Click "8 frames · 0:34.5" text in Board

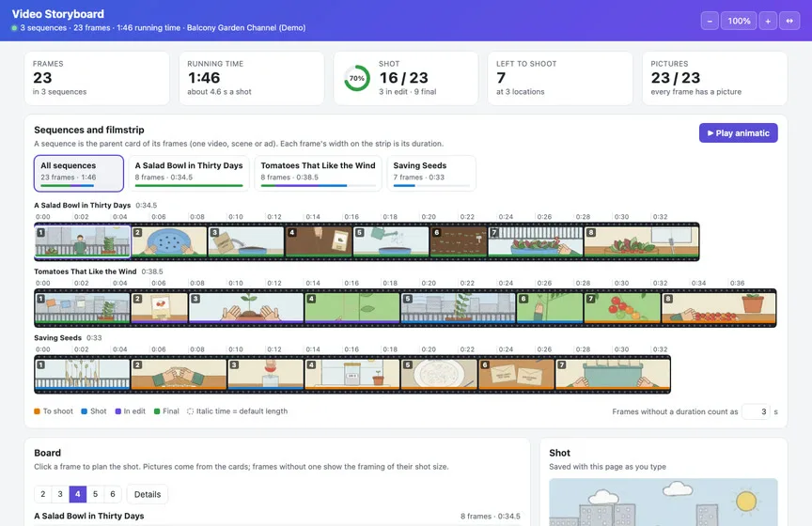491,517
